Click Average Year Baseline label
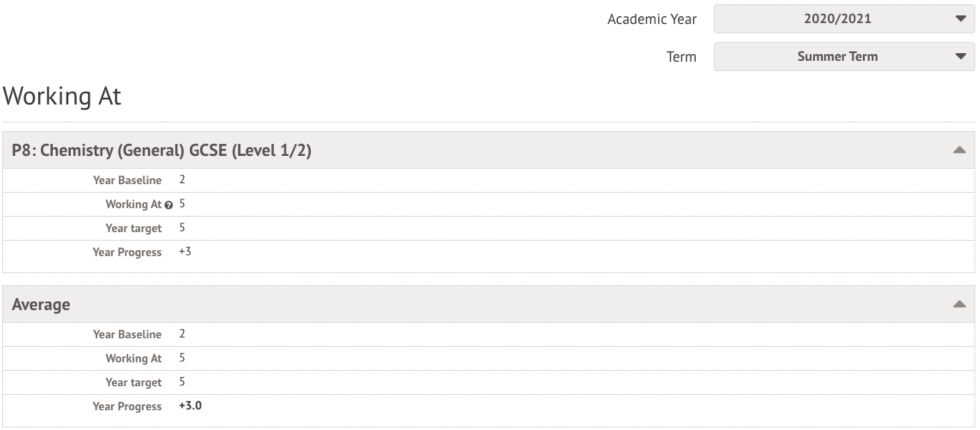980x430 pixels. pos(127,334)
